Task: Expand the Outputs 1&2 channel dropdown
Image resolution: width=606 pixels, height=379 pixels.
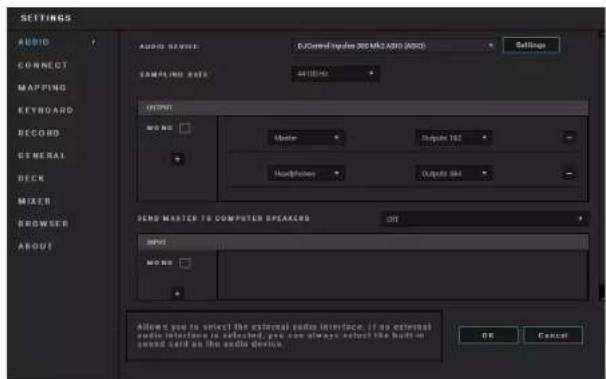Action: pos(454,138)
